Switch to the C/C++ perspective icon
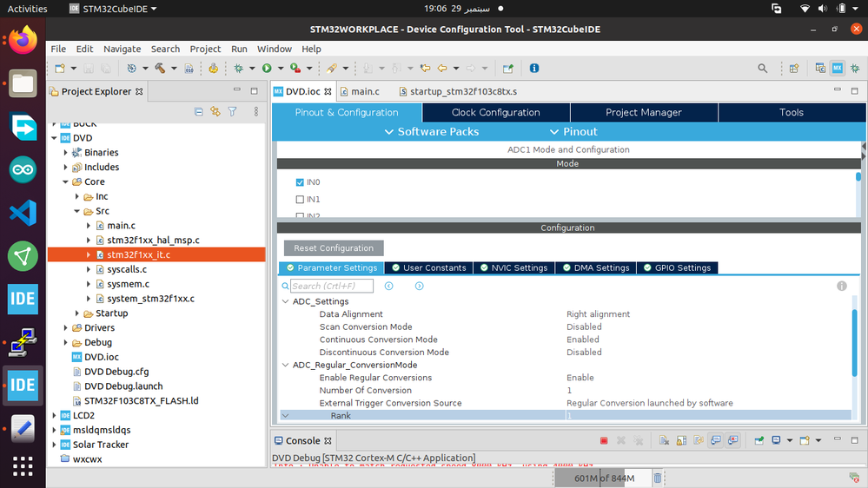Image resolution: width=868 pixels, height=488 pixels. pos(820,68)
